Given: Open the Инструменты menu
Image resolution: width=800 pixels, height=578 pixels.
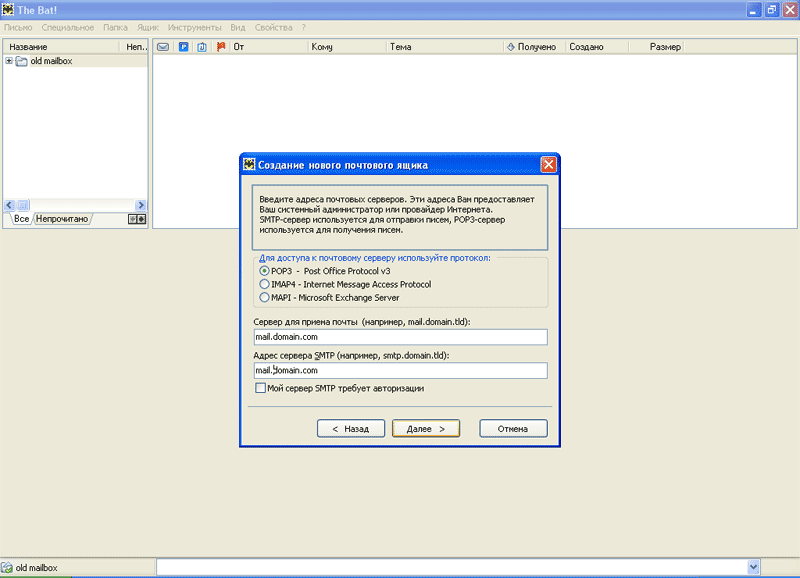Looking at the screenshot, I should pyautogui.click(x=194, y=28).
